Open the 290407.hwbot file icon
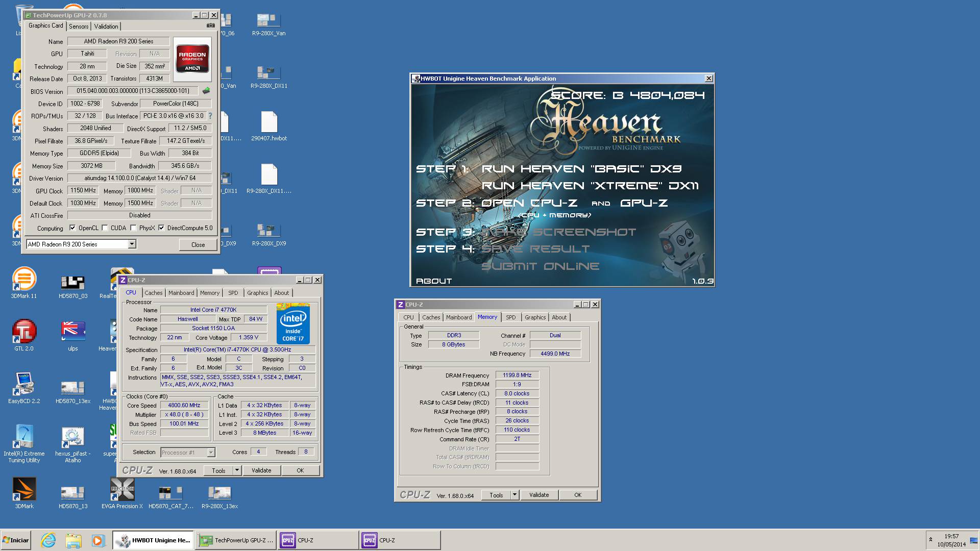The width and height of the screenshot is (980, 551). coord(268,126)
